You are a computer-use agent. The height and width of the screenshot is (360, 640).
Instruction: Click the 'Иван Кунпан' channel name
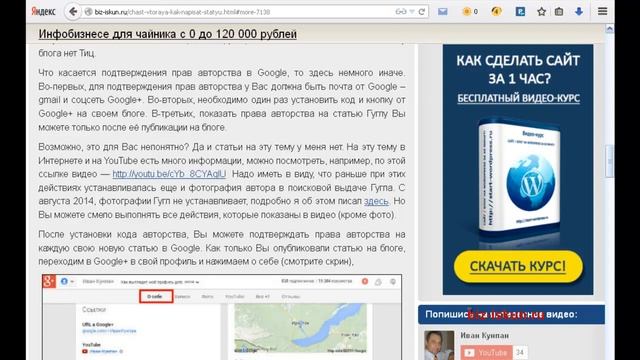484,335
